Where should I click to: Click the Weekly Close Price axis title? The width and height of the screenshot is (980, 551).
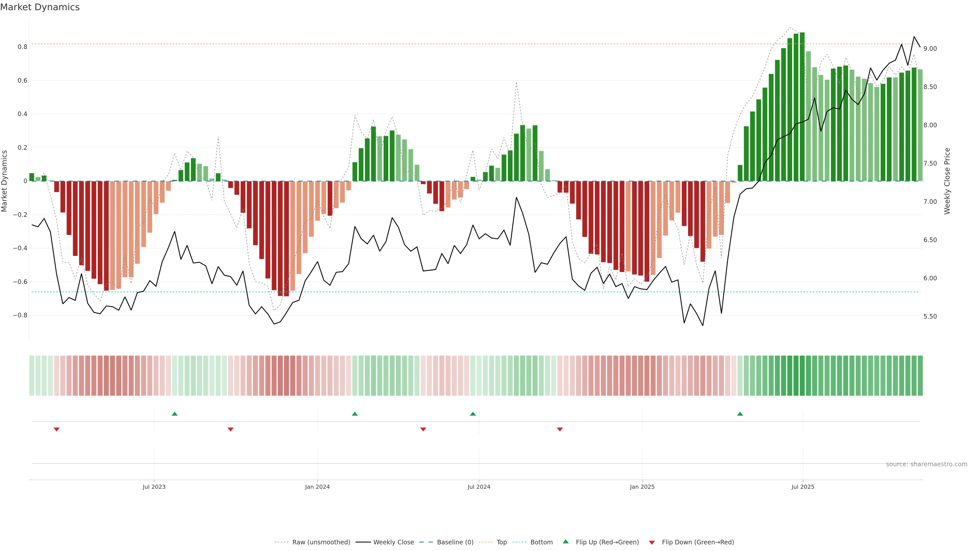(947, 181)
